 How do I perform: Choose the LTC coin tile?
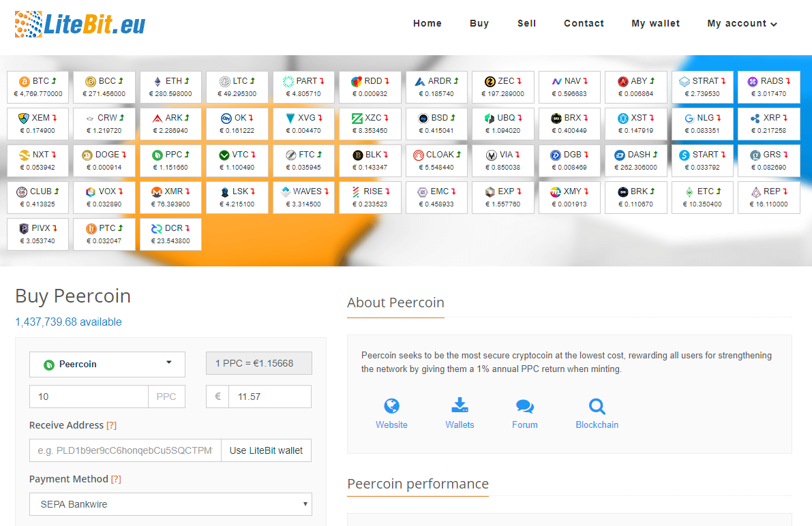[237, 87]
